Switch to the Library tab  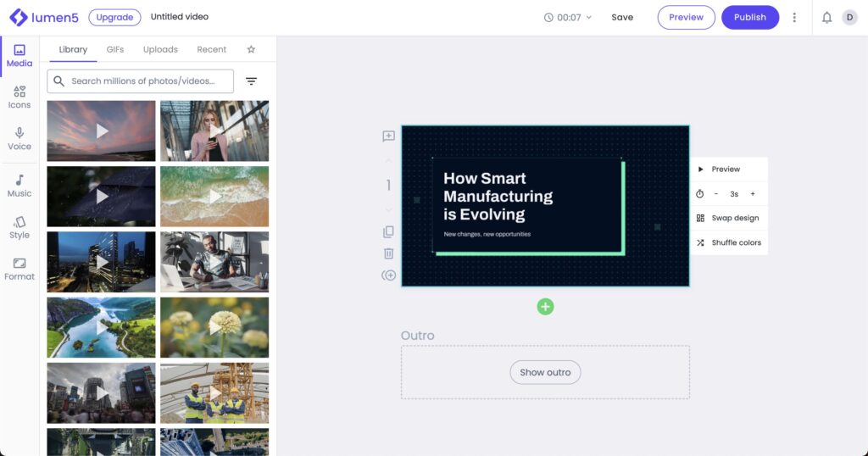pos(73,49)
